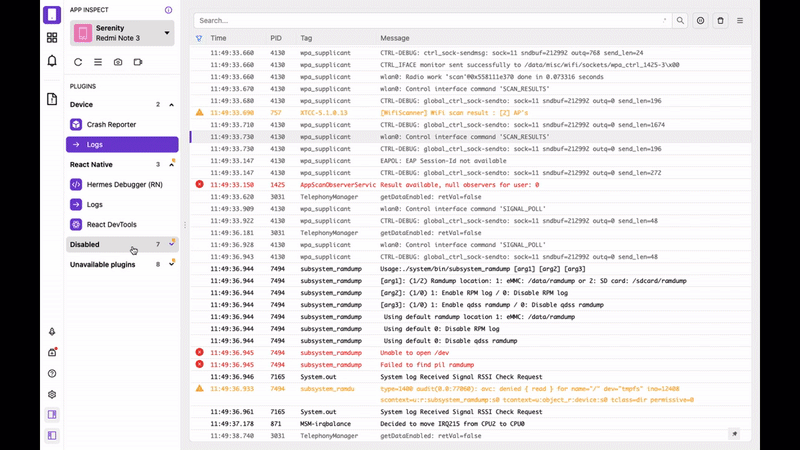Open the help question mark icon
The width and height of the screenshot is (800, 450).
[x=52, y=373]
